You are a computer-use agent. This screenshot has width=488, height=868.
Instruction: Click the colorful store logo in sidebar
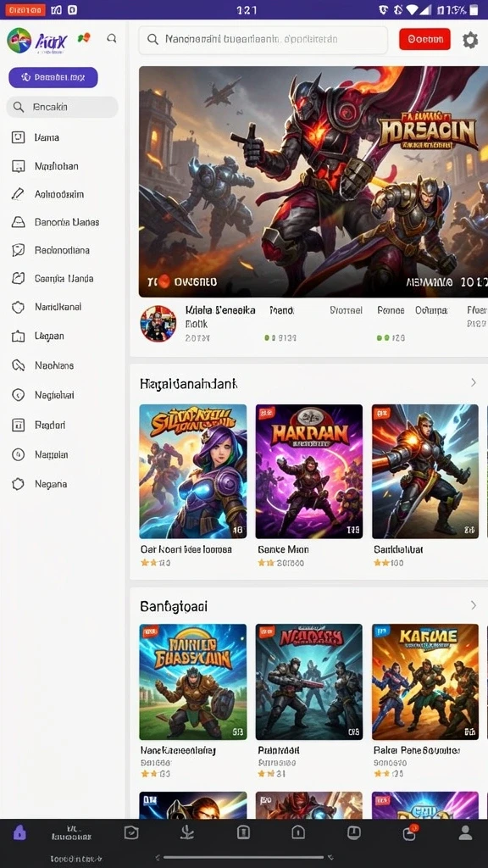click(x=19, y=41)
